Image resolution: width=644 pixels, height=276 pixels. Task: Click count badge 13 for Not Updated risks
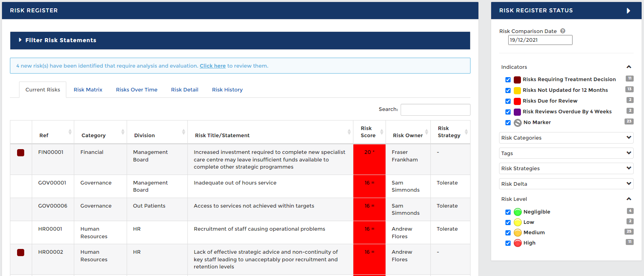pos(630,89)
